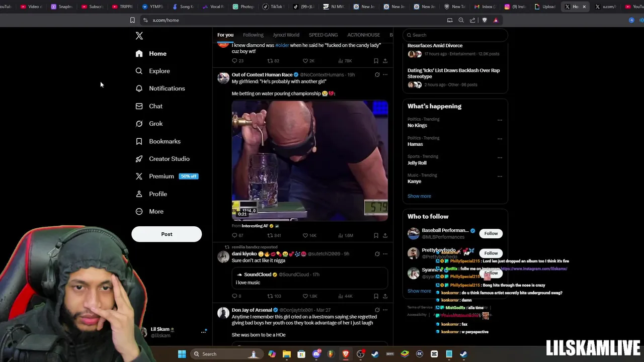Image resolution: width=644 pixels, height=362 pixels.
Task: Play the water pouring video
Action: (310, 161)
